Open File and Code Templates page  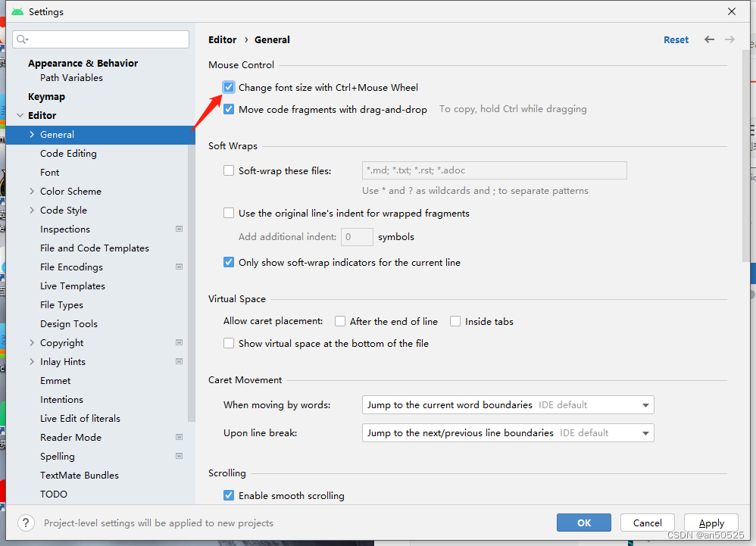tap(95, 248)
